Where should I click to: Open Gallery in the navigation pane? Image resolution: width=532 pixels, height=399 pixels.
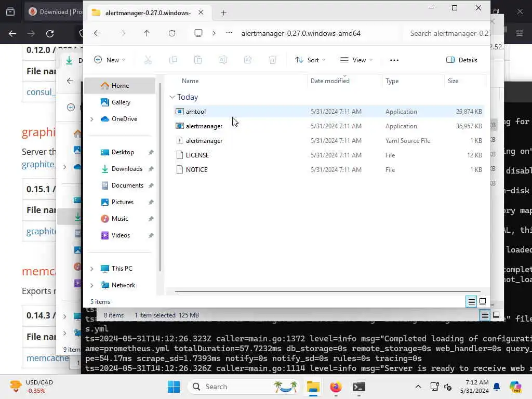tap(119, 102)
